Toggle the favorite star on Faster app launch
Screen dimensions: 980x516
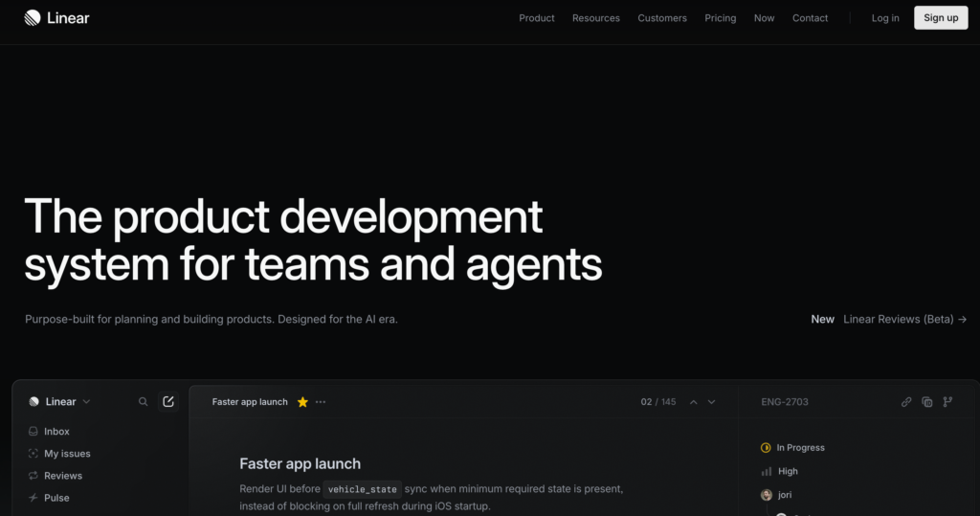[302, 402]
